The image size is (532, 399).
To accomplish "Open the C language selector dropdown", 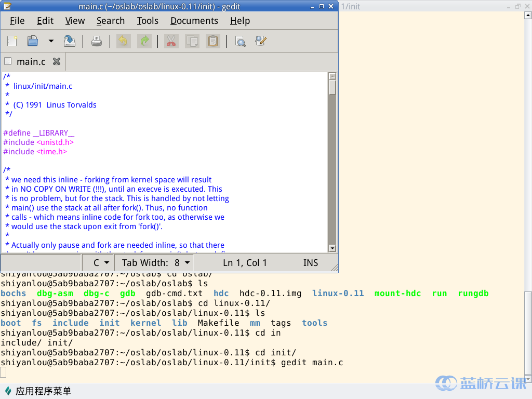I will 101,263.
